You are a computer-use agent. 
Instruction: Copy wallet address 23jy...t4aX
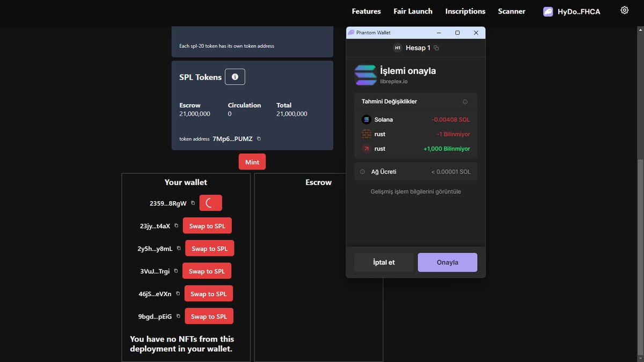tap(177, 226)
